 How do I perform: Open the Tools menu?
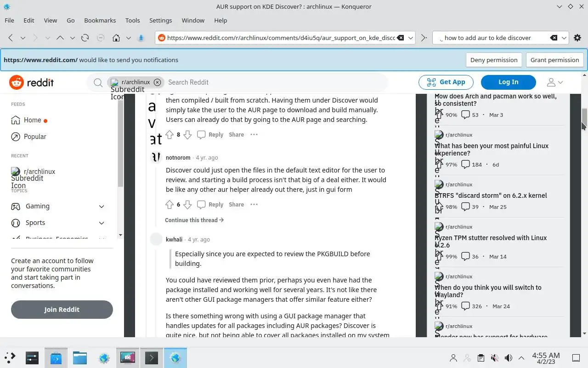[x=133, y=20]
